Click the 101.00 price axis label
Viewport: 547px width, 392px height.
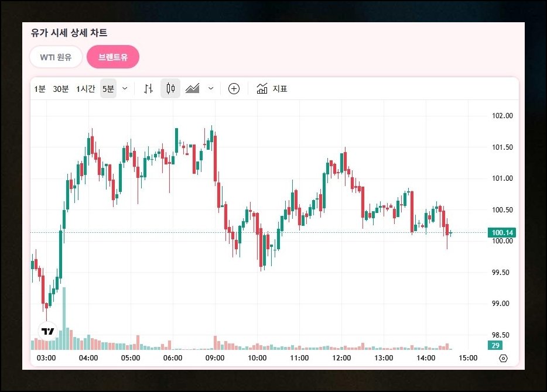point(502,178)
